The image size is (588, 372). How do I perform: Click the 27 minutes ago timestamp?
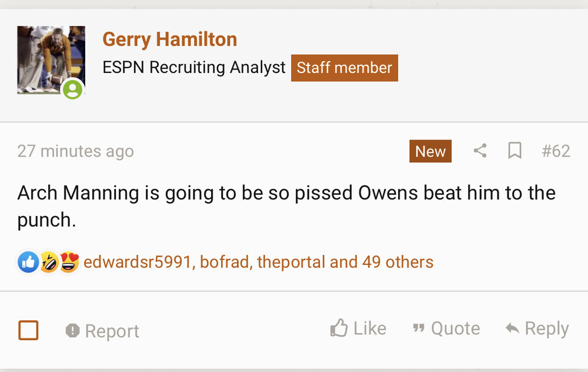pos(75,151)
